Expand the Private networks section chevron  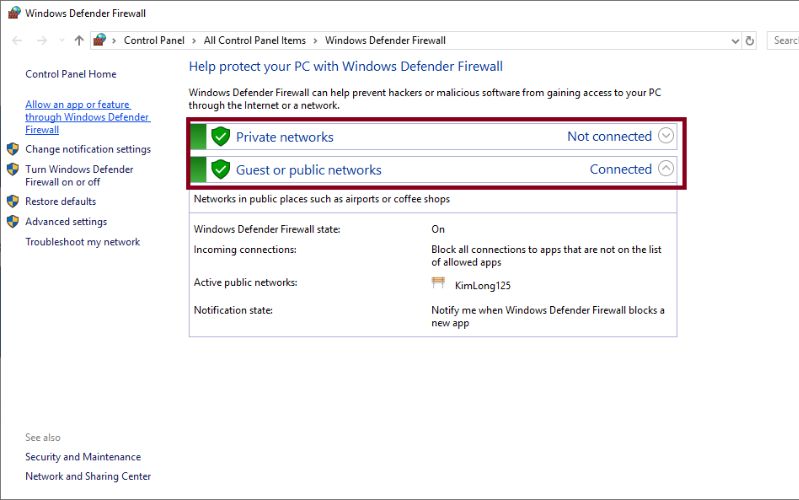[665, 136]
